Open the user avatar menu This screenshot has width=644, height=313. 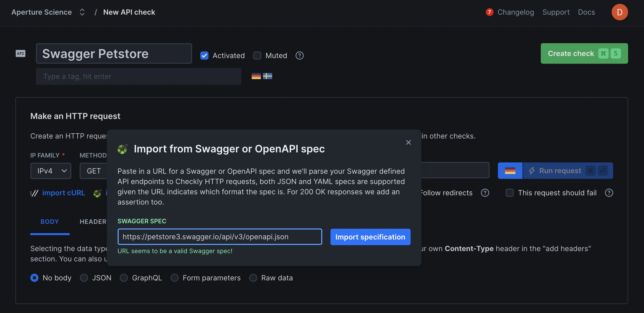click(x=619, y=12)
